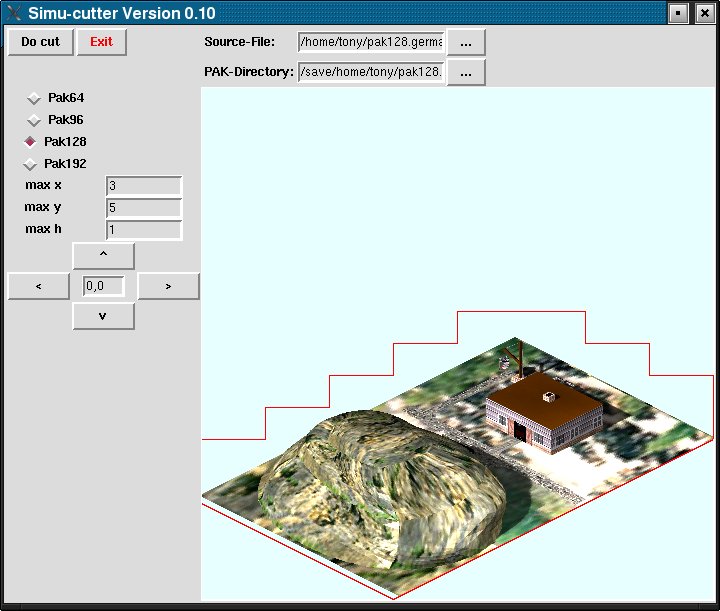Browse for Source-File with ... button
Viewport: 720px width, 611px height.
click(x=466, y=42)
